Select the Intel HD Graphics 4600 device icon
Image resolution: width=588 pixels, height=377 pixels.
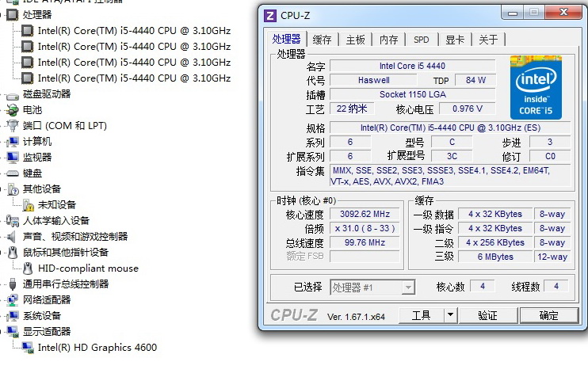click(28, 347)
